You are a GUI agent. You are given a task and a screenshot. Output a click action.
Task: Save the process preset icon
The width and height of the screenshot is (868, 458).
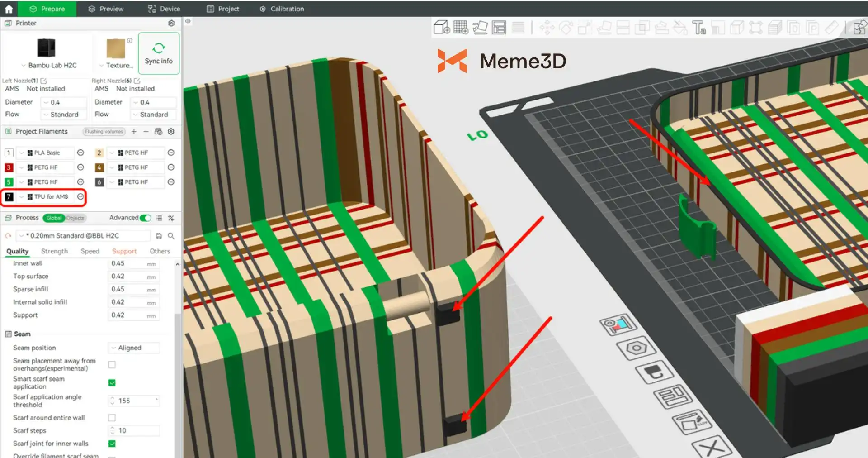(x=159, y=236)
